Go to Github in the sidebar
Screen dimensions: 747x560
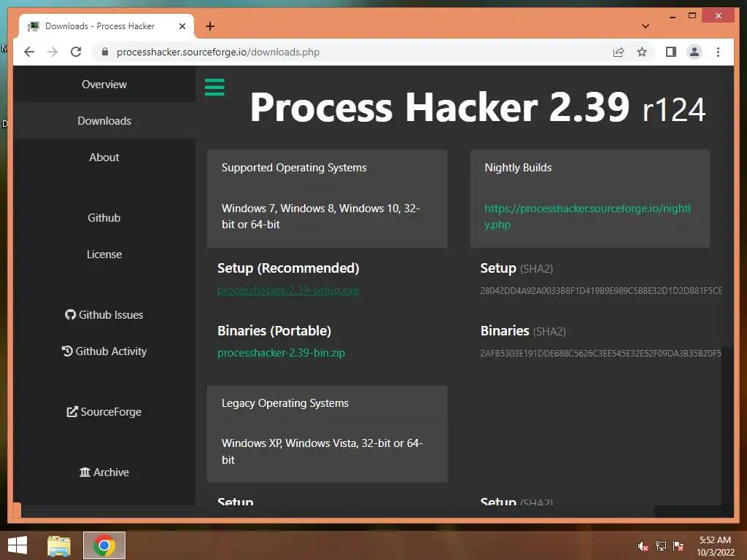tap(104, 217)
